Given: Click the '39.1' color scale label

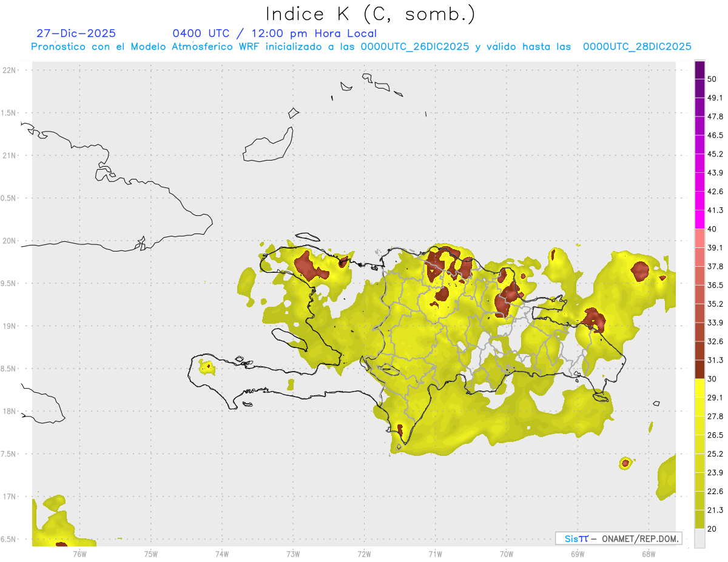Looking at the screenshot, I should (715, 247).
